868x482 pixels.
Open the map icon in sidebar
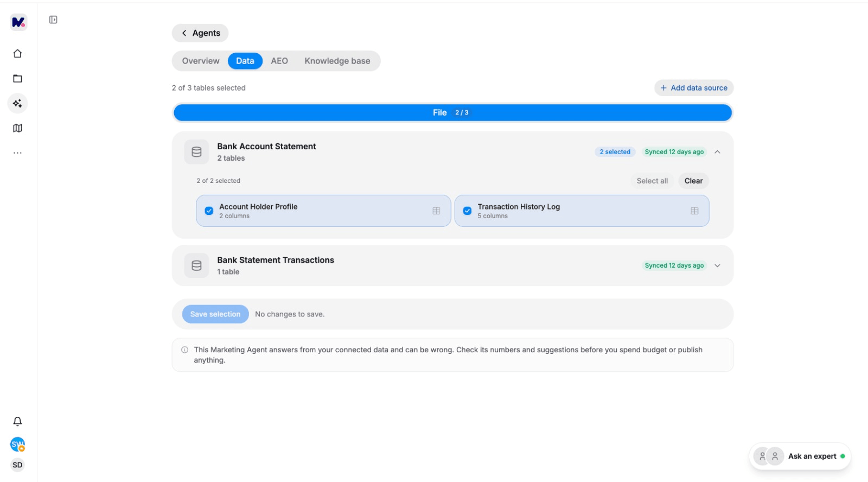point(17,128)
